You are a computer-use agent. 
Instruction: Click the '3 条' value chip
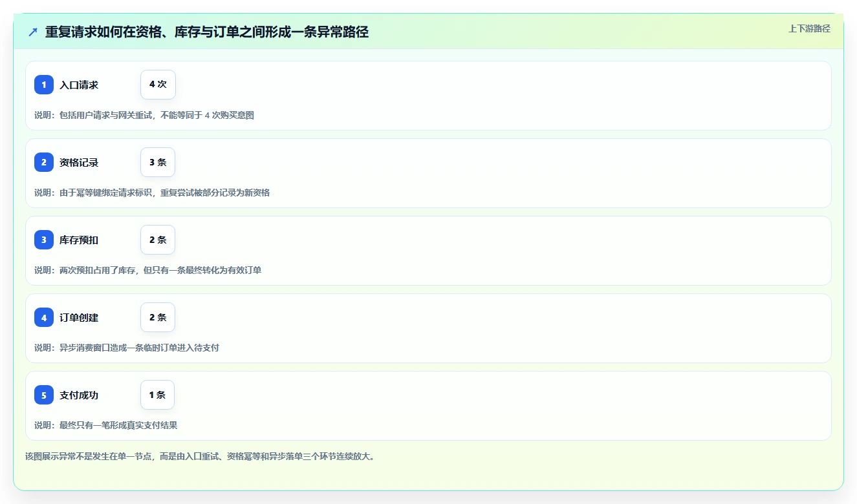coord(158,162)
